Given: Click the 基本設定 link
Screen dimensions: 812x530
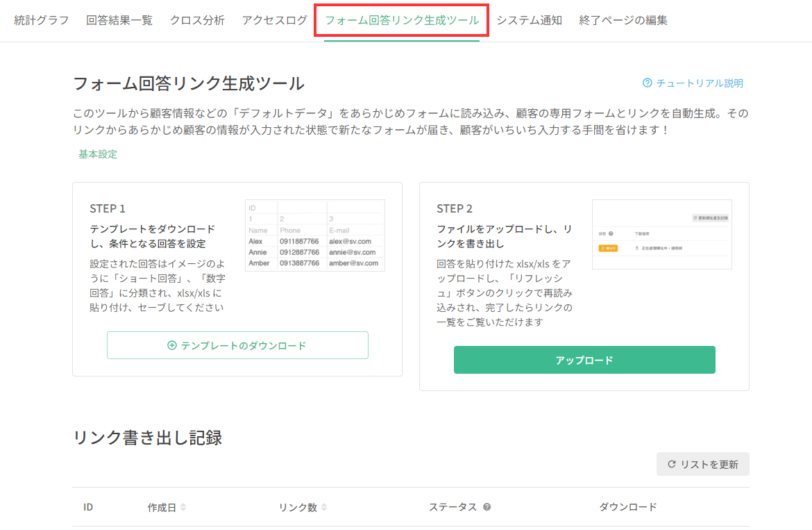Looking at the screenshot, I should [x=98, y=154].
